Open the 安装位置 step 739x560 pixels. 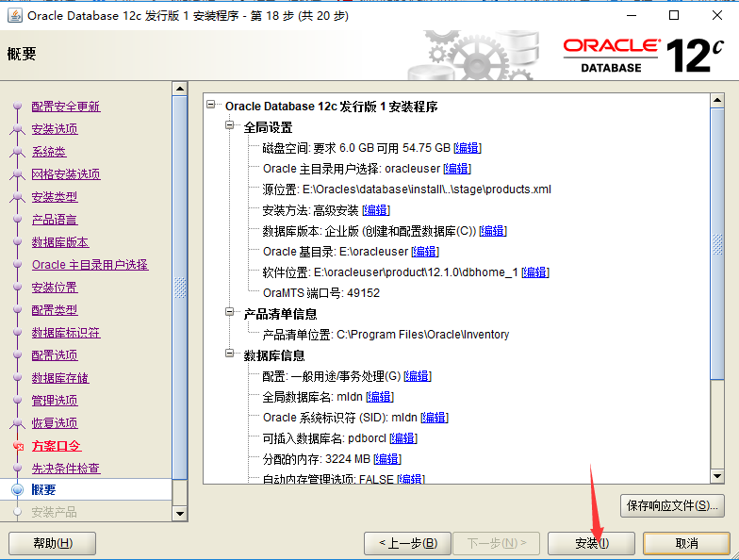pos(55,288)
